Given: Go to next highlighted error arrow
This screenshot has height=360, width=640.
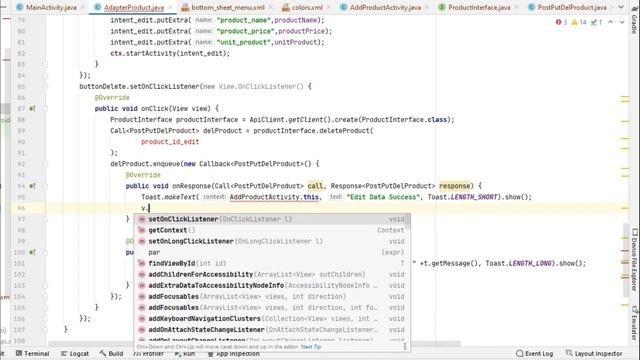Looking at the screenshot, I should (x=622, y=22).
